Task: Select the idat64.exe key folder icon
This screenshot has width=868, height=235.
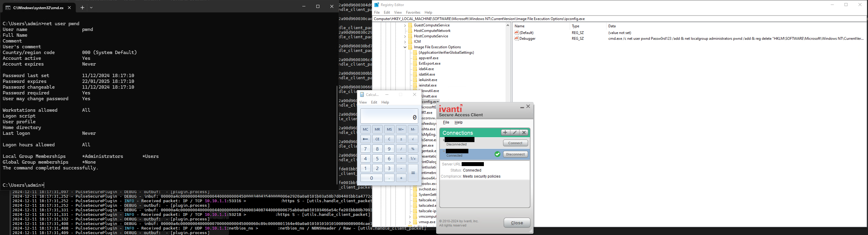Action: tap(415, 74)
